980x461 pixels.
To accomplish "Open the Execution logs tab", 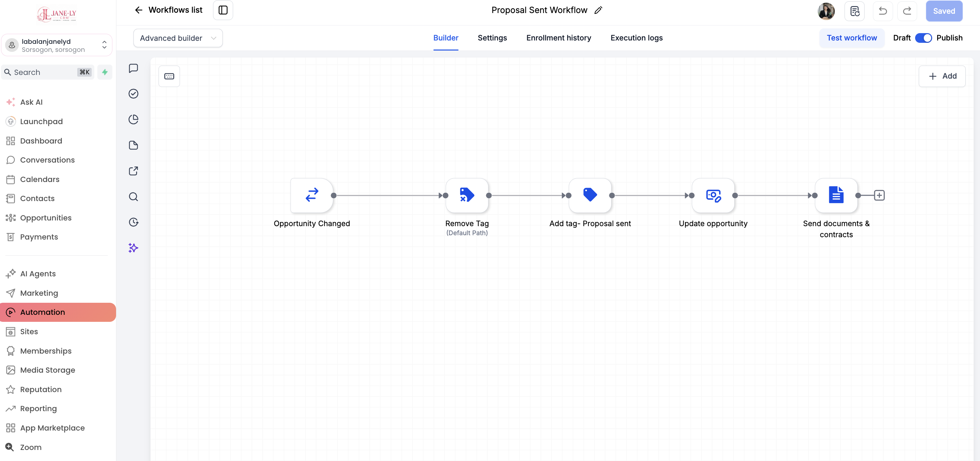I will point(636,38).
